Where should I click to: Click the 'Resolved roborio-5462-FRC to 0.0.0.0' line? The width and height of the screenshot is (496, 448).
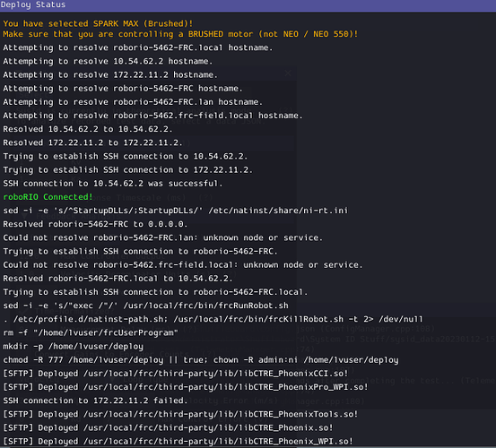coord(95,224)
